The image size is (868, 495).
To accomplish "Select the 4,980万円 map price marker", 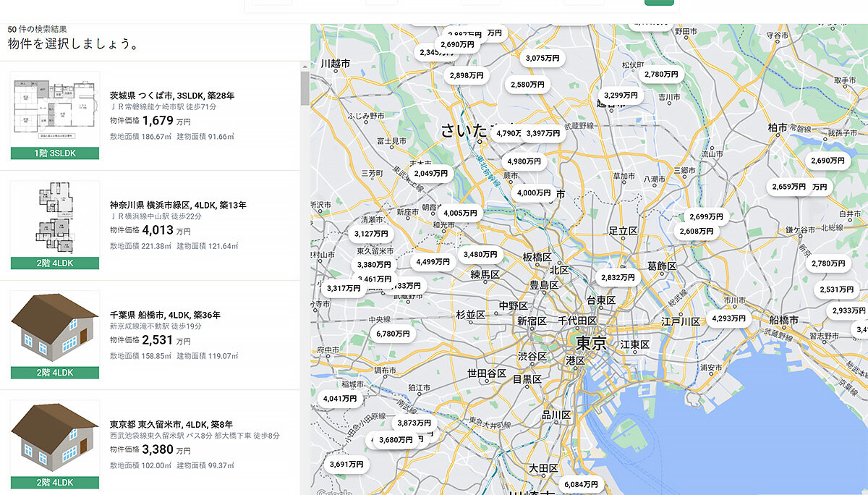I will (525, 161).
